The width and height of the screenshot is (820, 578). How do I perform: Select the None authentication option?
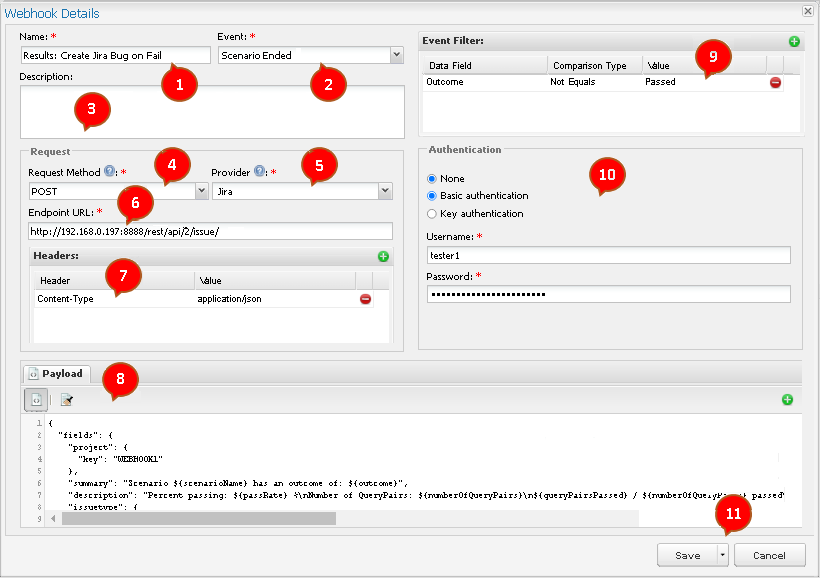[x=432, y=179]
